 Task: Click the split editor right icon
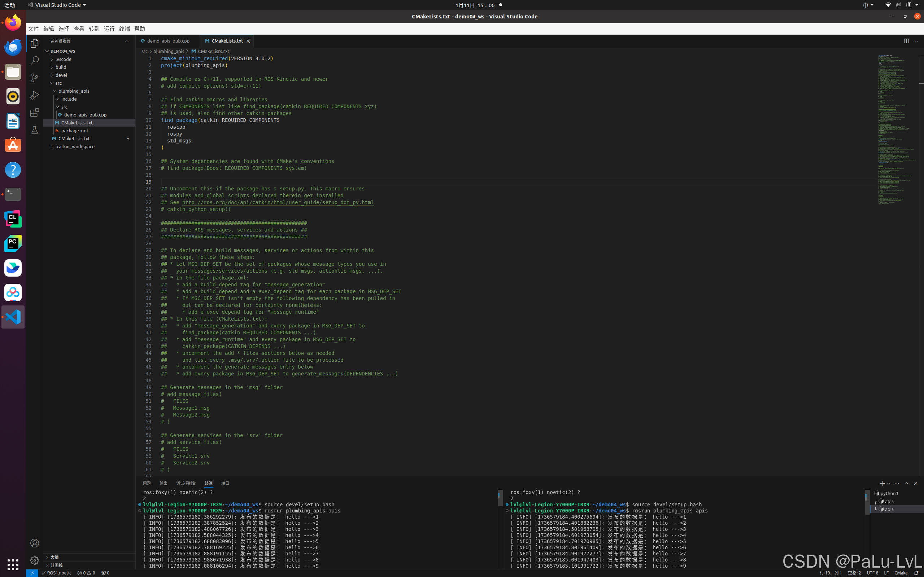(x=906, y=41)
